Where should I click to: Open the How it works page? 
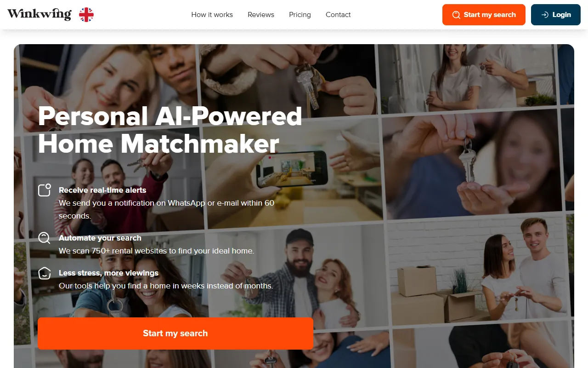pyautogui.click(x=212, y=15)
